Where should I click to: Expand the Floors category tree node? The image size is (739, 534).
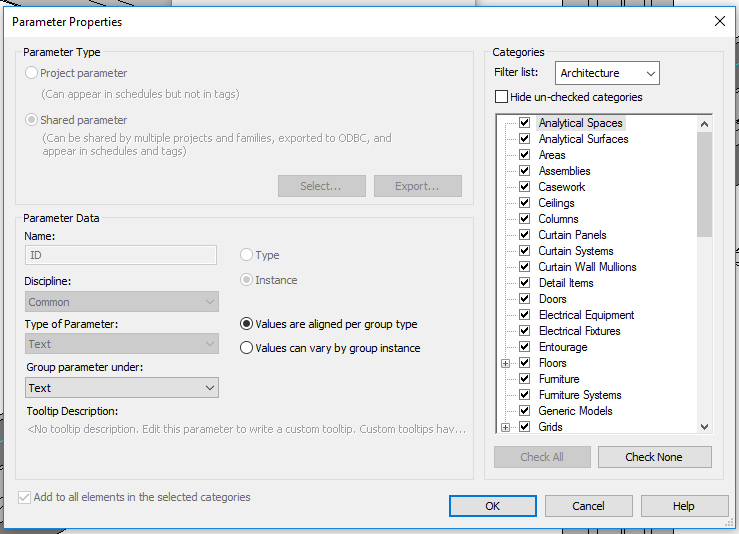[506, 363]
